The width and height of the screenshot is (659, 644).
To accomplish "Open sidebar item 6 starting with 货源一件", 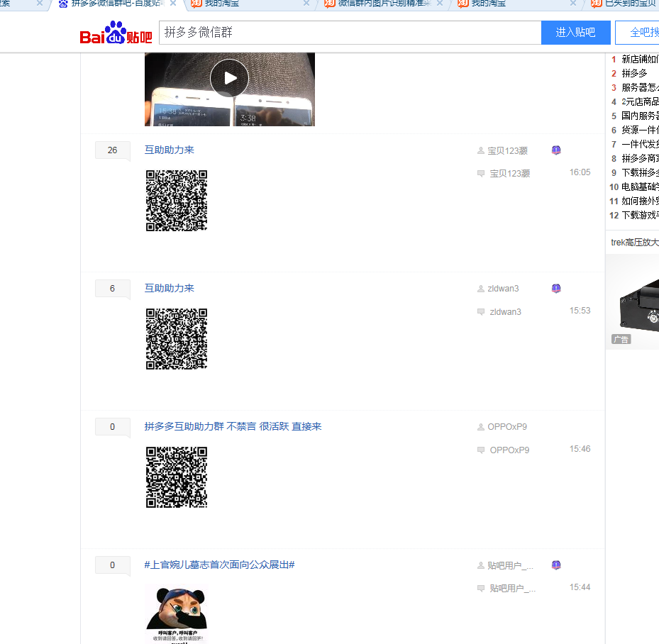I will [640, 131].
